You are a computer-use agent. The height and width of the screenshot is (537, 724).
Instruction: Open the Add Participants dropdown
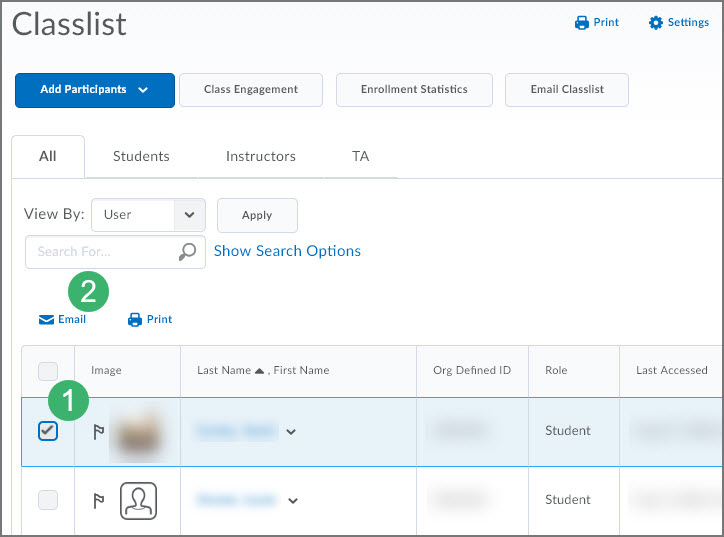95,90
